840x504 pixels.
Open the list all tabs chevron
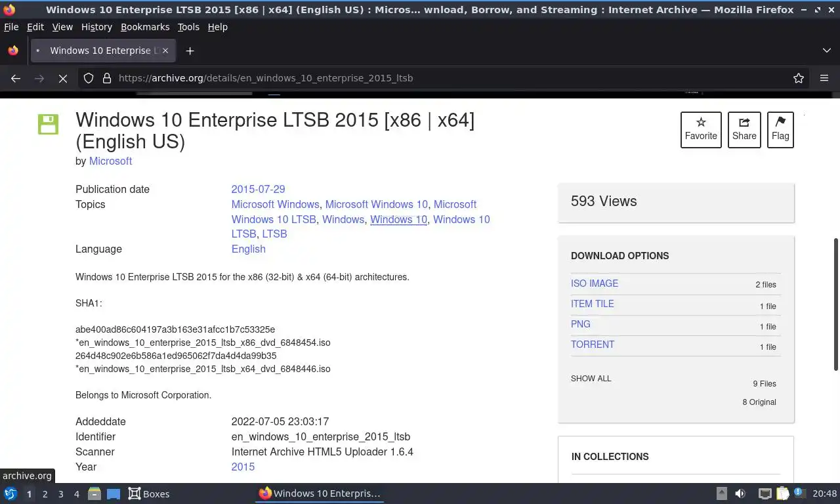(x=827, y=51)
